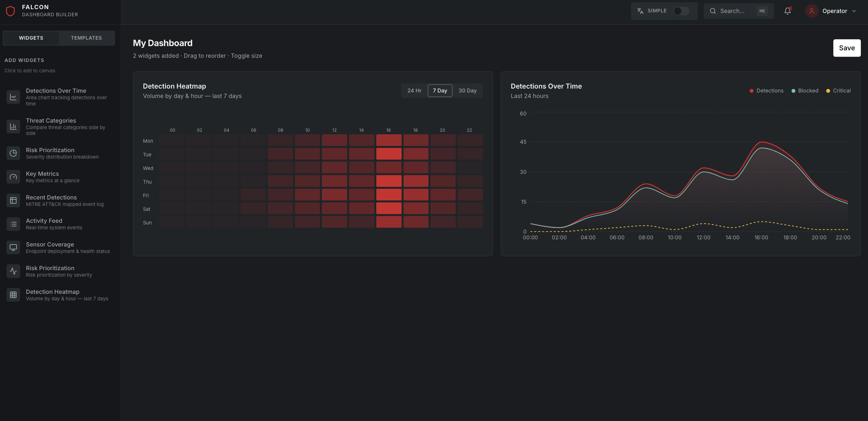Viewport: 868px width, 421px height.
Task: Focus the Search input field
Action: (x=732, y=11)
